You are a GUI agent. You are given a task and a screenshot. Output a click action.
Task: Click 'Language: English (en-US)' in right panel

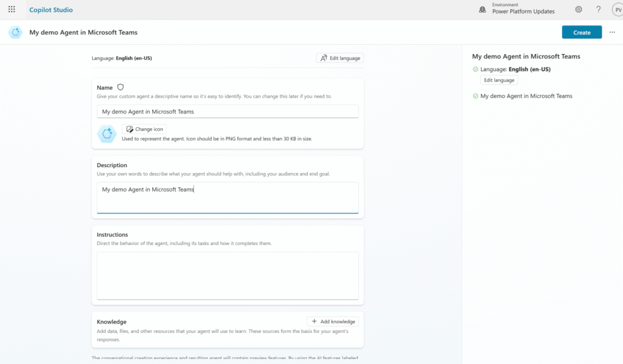coord(515,69)
